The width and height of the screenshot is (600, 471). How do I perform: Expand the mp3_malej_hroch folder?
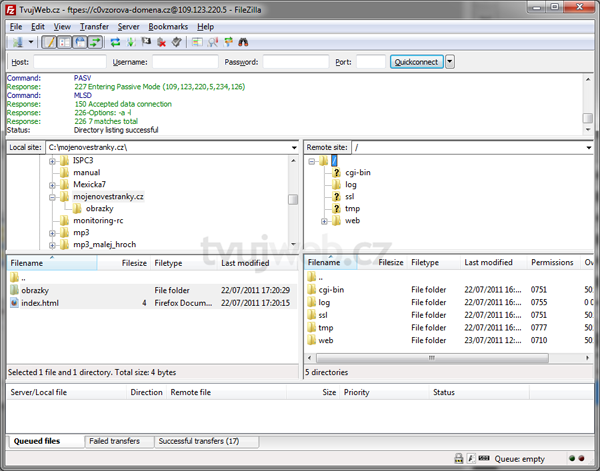click(x=52, y=245)
